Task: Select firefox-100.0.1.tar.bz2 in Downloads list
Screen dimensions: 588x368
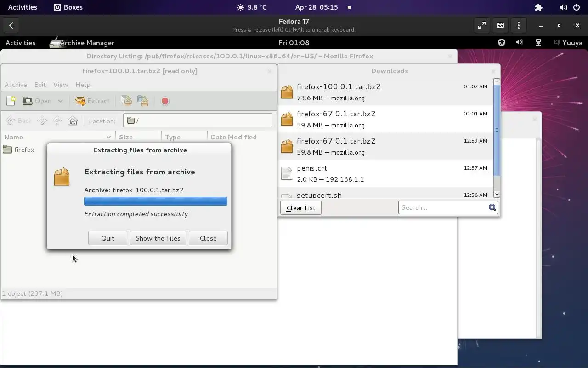Action: 386,92
